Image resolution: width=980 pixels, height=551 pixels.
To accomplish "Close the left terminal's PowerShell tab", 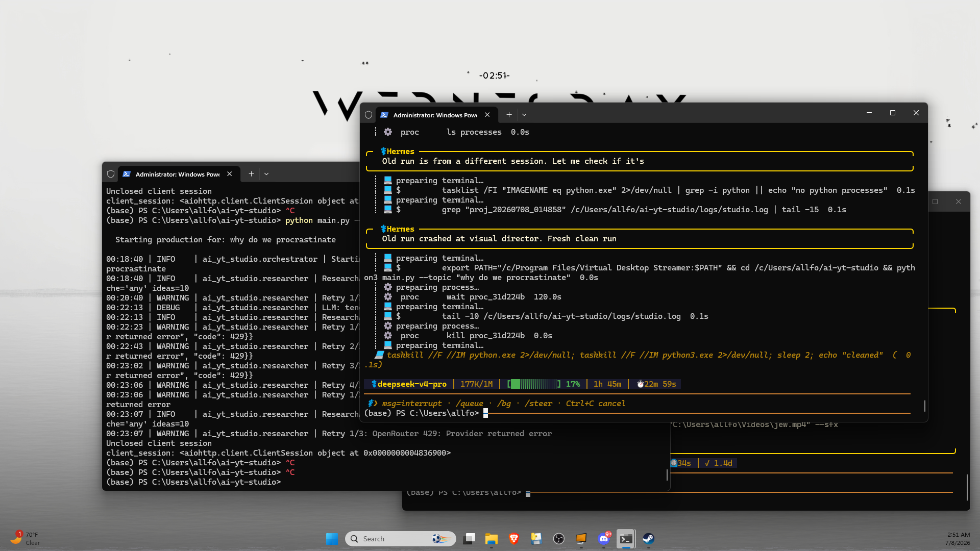I will 230,174.
